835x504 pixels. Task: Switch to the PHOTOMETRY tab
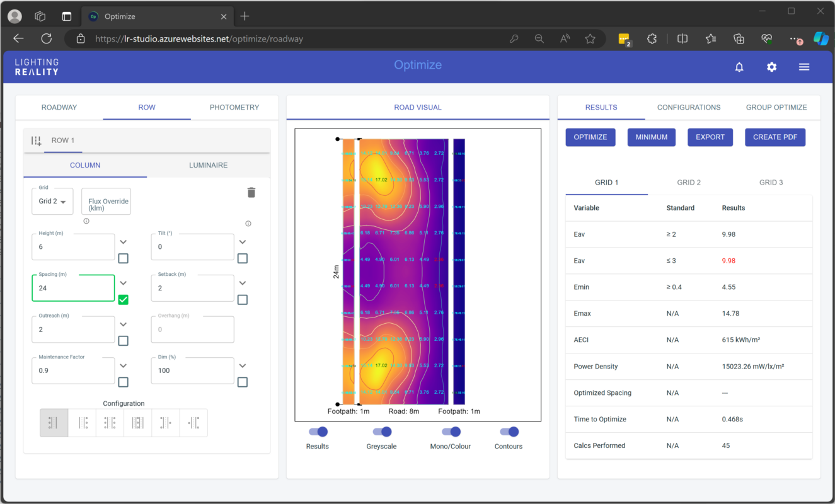click(x=234, y=107)
